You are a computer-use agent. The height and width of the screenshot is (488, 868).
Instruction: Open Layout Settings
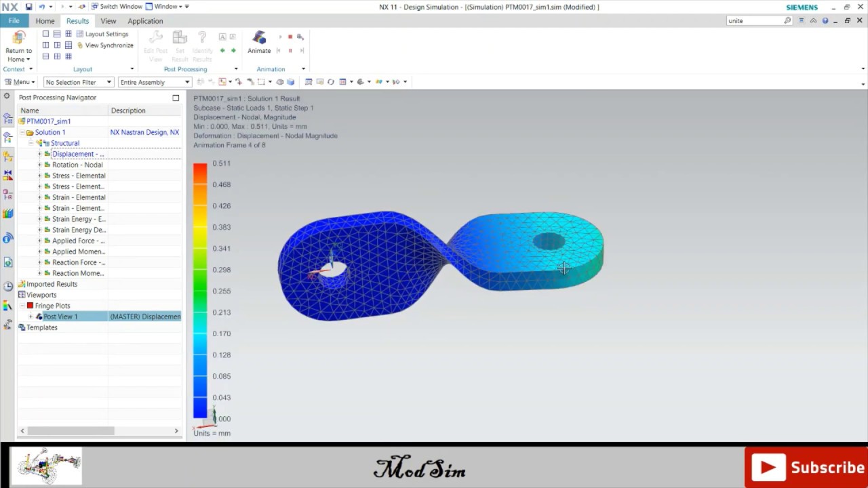point(102,34)
